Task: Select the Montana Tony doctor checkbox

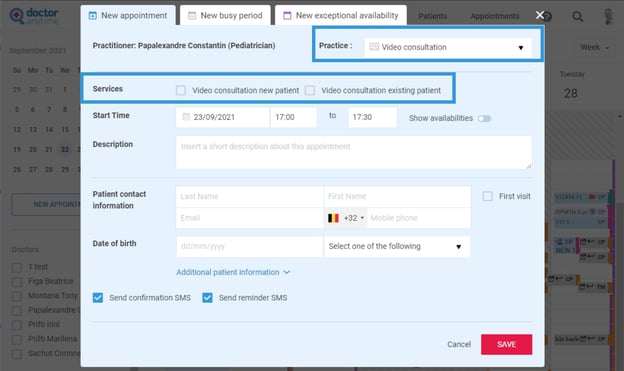Action: click(17, 296)
